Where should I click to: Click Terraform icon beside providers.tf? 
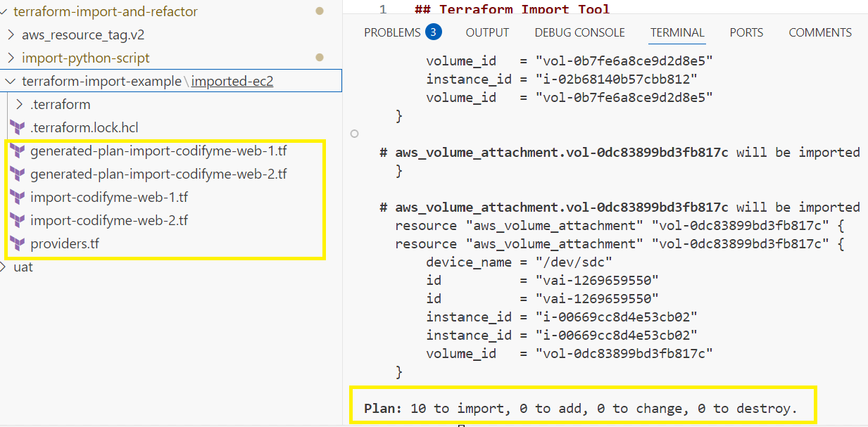[x=17, y=244]
